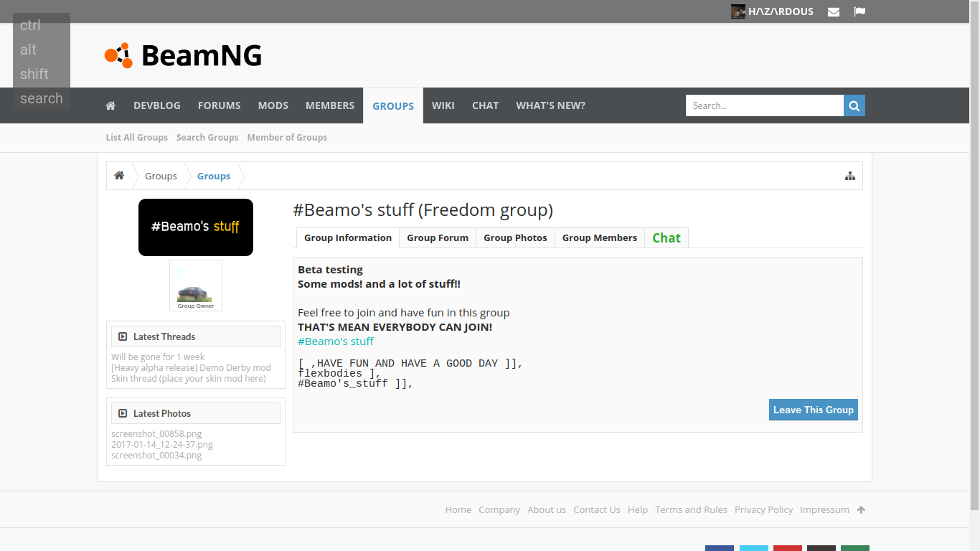Viewport: 980px width, 551px height.
Task: Click the footer Contact Us link
Action: coord(597,509)
